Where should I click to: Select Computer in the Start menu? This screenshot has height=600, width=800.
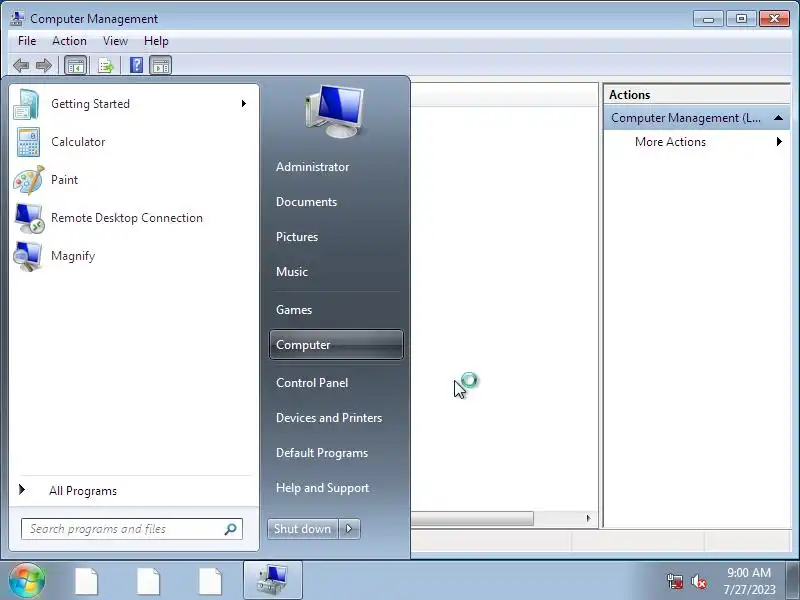pos(336,345)
